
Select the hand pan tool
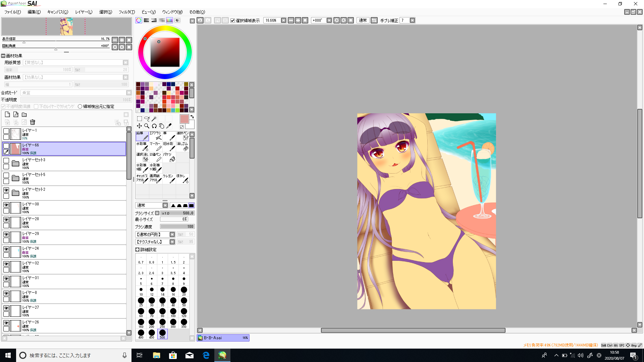pos(162,126)
